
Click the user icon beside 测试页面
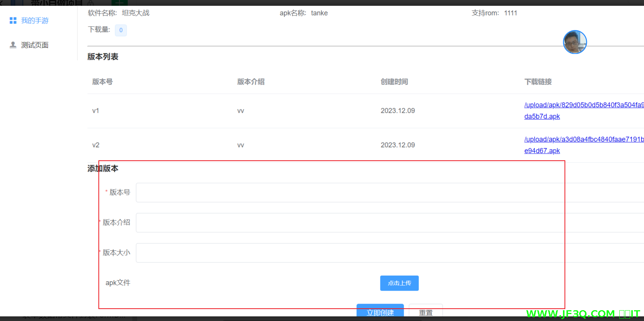point(13,45)
